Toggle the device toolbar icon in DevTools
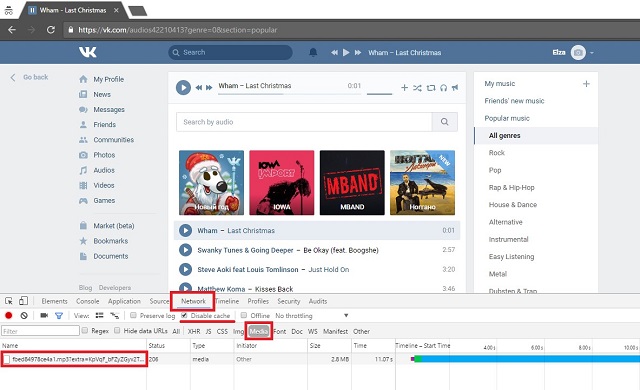Viewport: 640px width, 390px height. (23, 301)
